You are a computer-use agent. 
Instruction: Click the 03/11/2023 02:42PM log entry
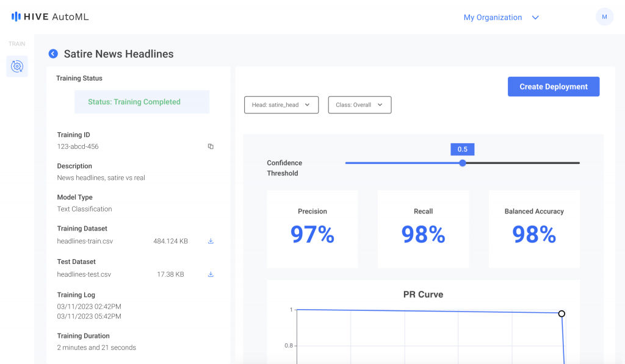89,307
